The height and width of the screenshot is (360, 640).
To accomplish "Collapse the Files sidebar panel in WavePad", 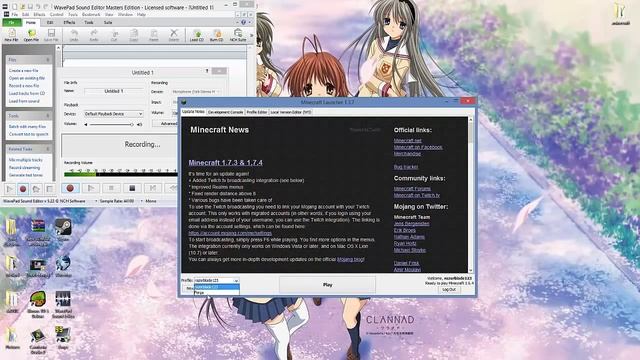I will (48, 60).
